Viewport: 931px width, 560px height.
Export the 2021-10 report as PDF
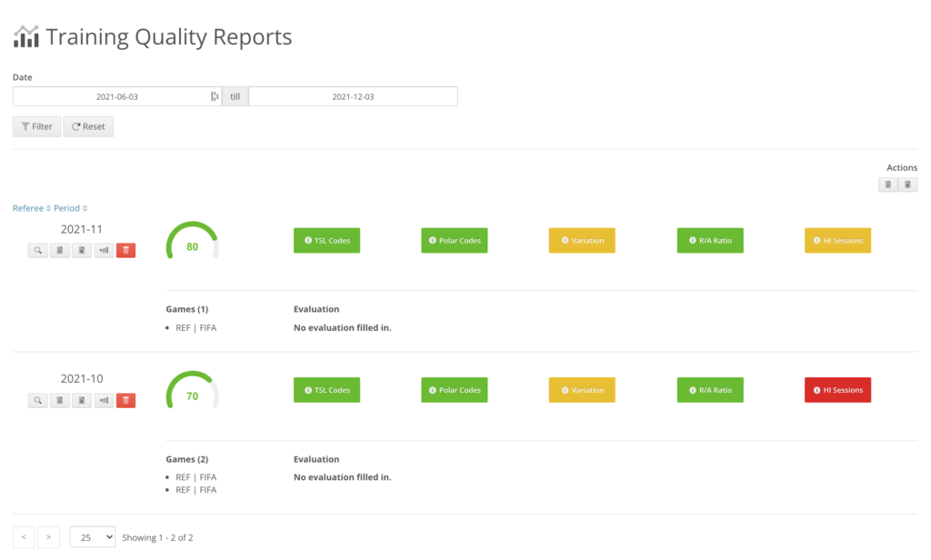60,400
